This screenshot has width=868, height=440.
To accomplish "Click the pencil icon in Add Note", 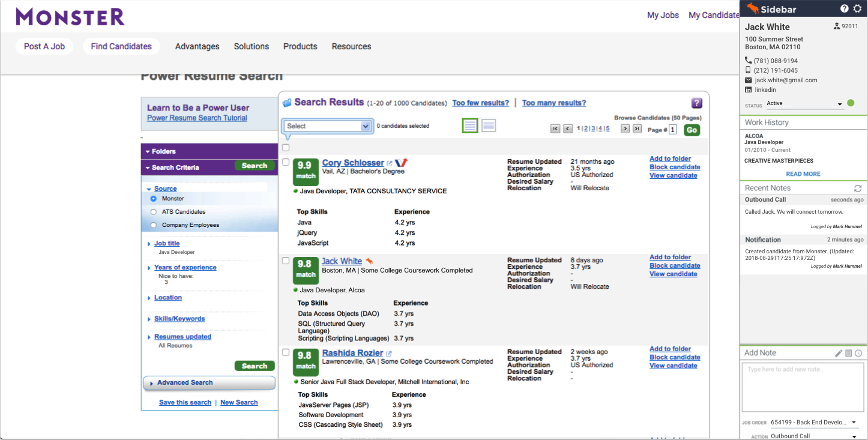I will click(x=839, y=354).
